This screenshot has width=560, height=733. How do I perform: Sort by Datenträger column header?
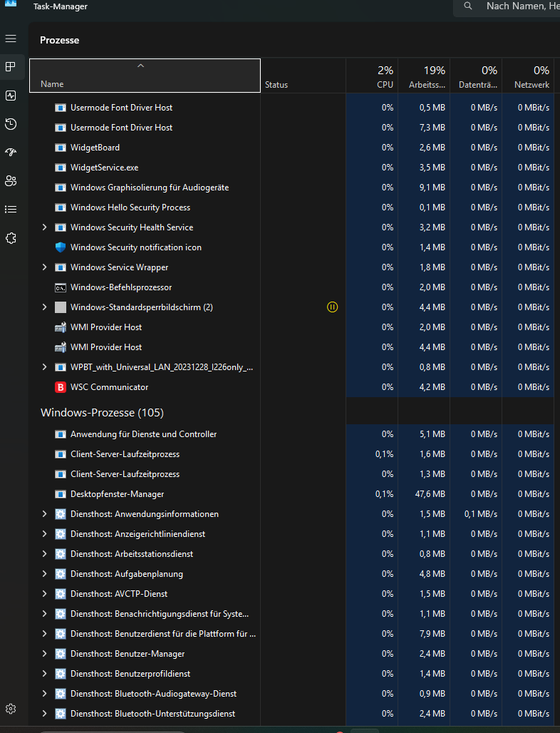coord(476,76)
